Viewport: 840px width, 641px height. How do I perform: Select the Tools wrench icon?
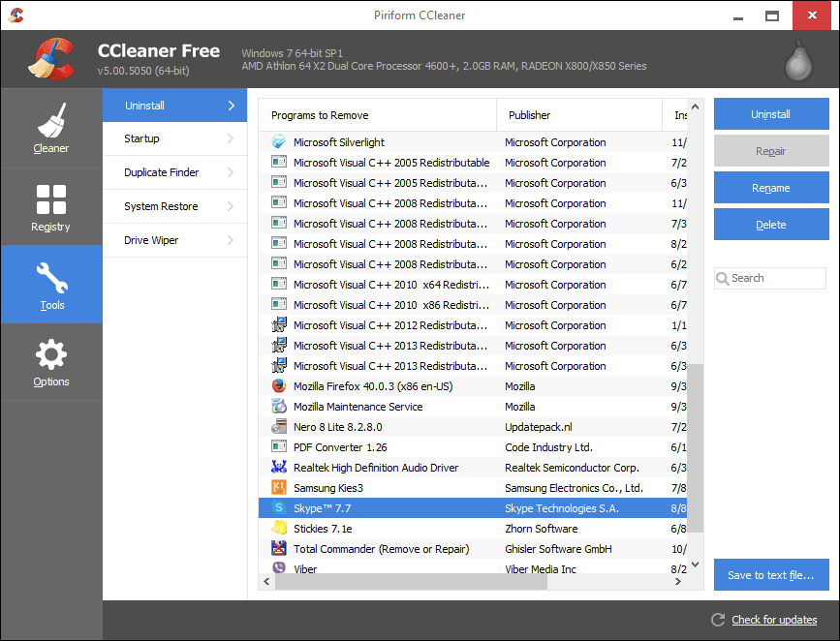(x=52, y=277)
